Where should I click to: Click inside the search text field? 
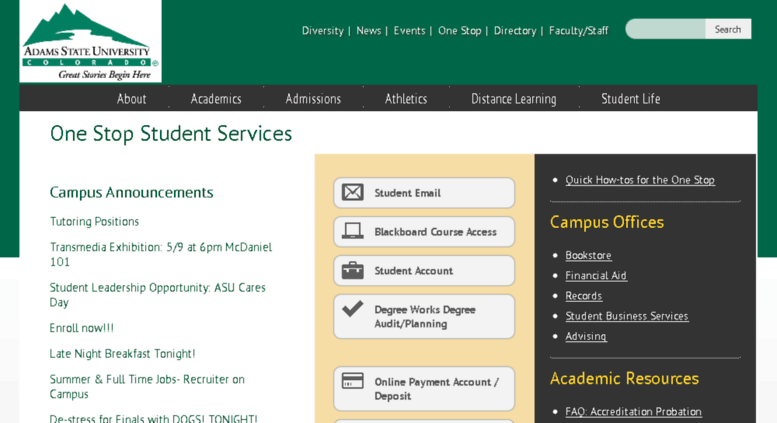[666, 29]
